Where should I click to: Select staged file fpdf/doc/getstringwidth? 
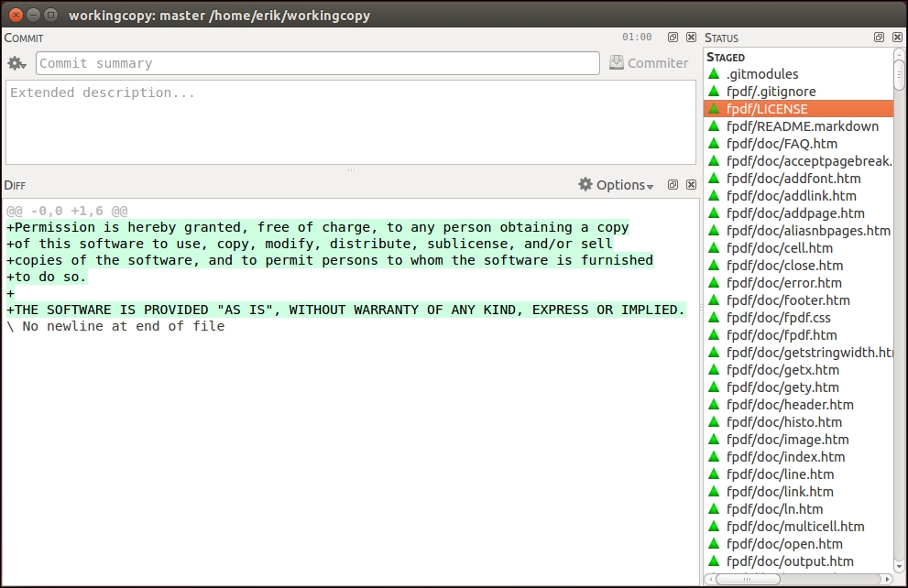pos(799,352)
